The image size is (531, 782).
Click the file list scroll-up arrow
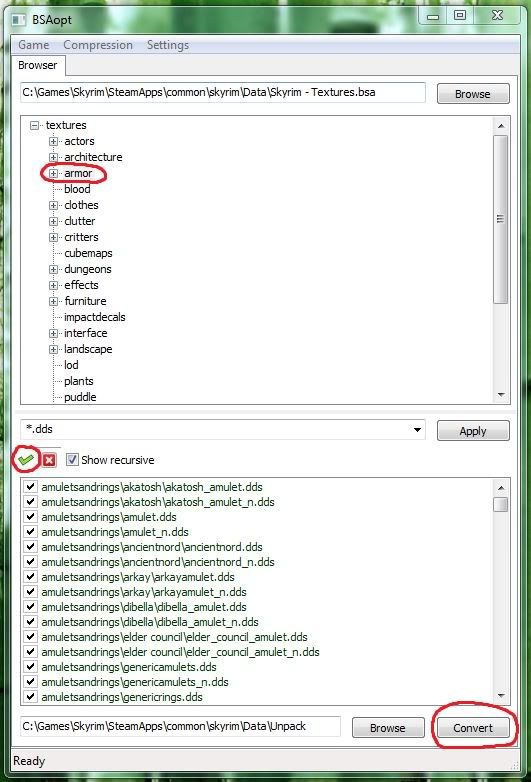[501, 487]
